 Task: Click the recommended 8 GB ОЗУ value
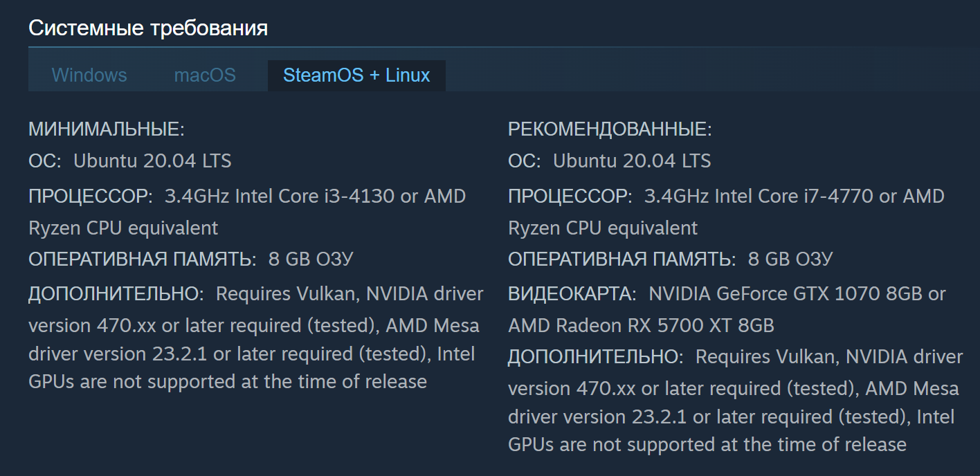[x=790, y=259]
